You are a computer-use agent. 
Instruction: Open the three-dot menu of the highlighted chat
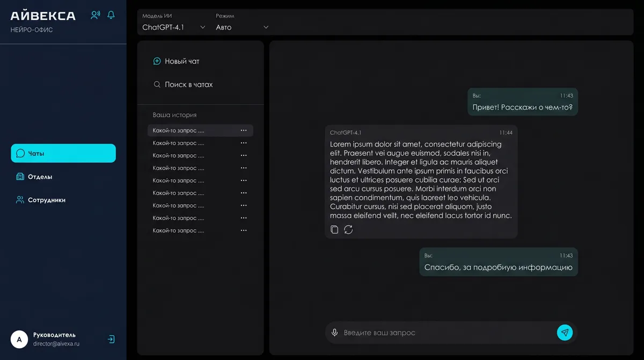(x=244, y=131)
